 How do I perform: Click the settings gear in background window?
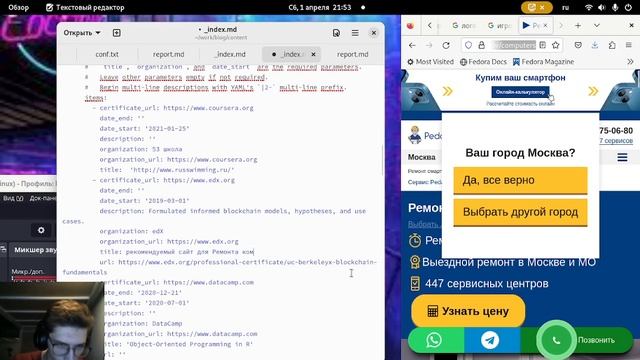(41, 230)
